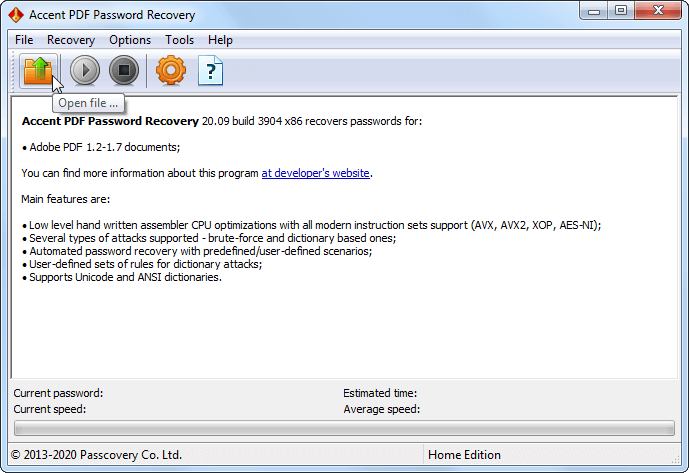This screenshot has width=689, height=473.
Task: Click the 'Average speed:' label
Action: click(x=381, y=409)
